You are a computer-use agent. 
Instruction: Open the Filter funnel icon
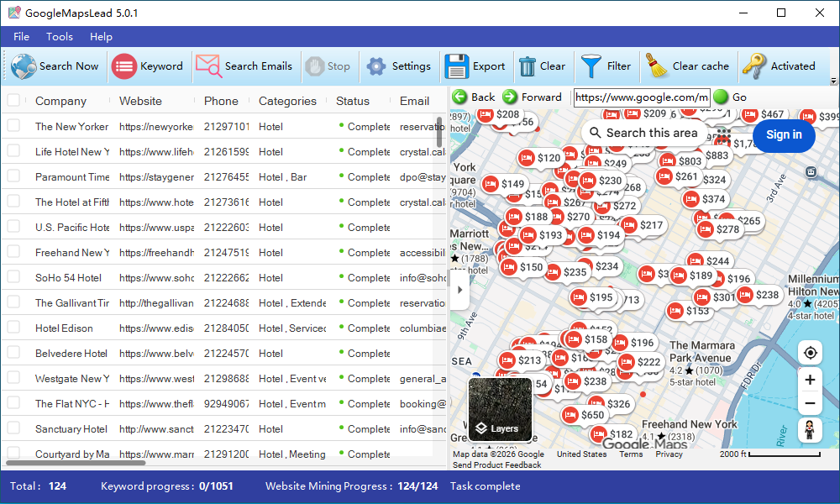point(591,66)
